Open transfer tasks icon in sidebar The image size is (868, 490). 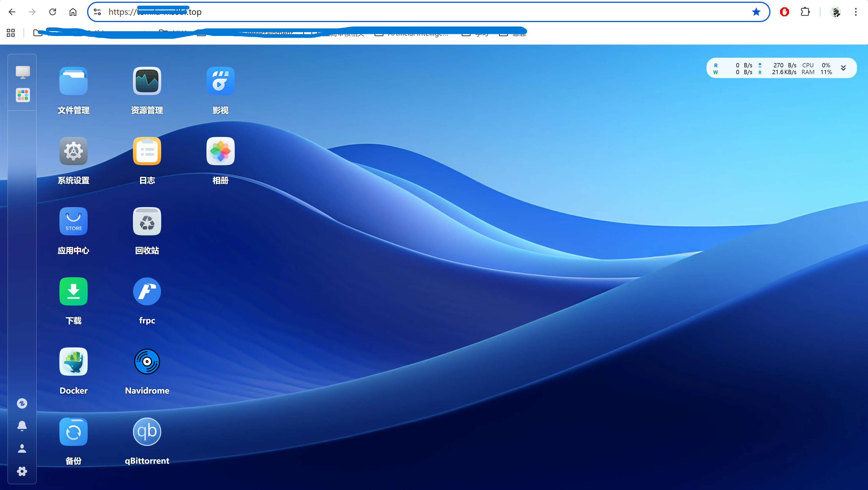22,403
